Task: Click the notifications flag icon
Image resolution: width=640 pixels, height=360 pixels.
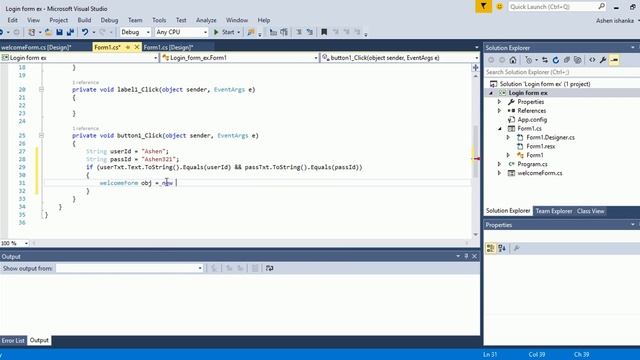Action: [x=483, y=7]
